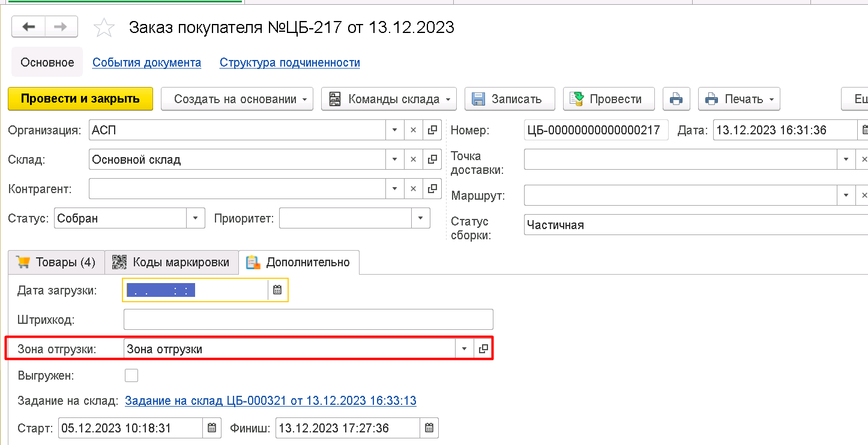The height and width of the screenshot is (445, 868).
Task: Open the Приоритет dropdown
Action: pyautogui.click(x=420, y=218)
